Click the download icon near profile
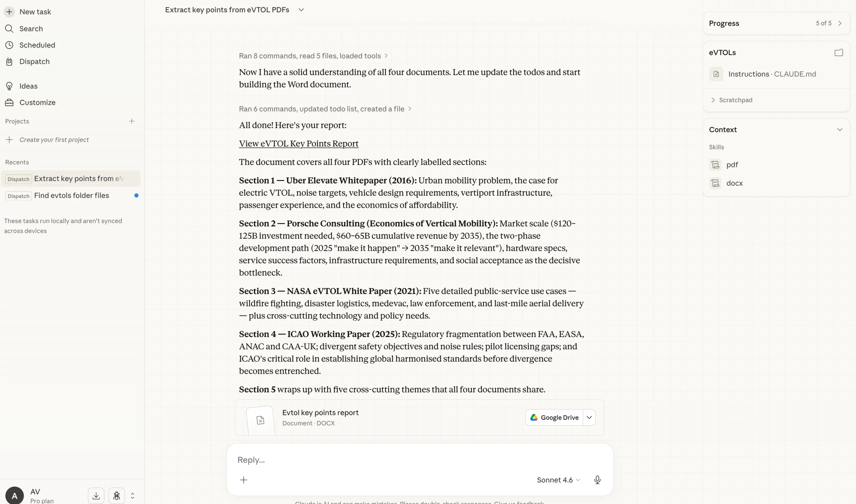The height and width of the screenshot is (504, 856). pos(96,496)
